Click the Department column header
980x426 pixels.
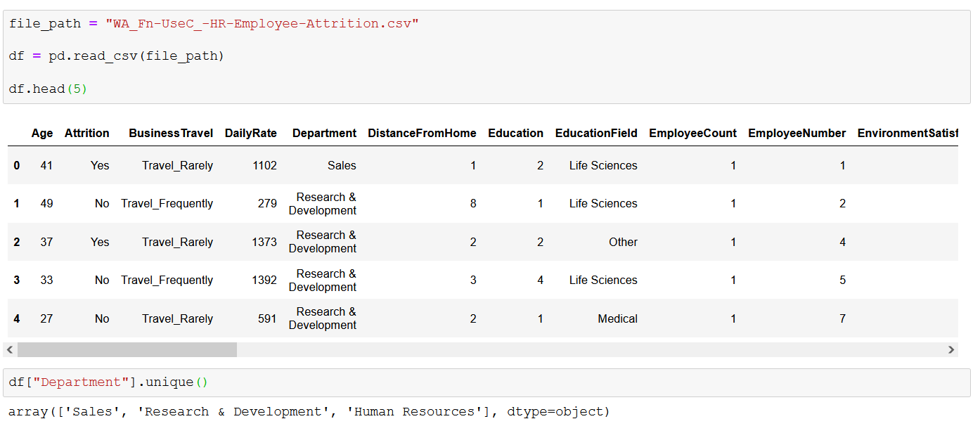click(x=325, y=133)
